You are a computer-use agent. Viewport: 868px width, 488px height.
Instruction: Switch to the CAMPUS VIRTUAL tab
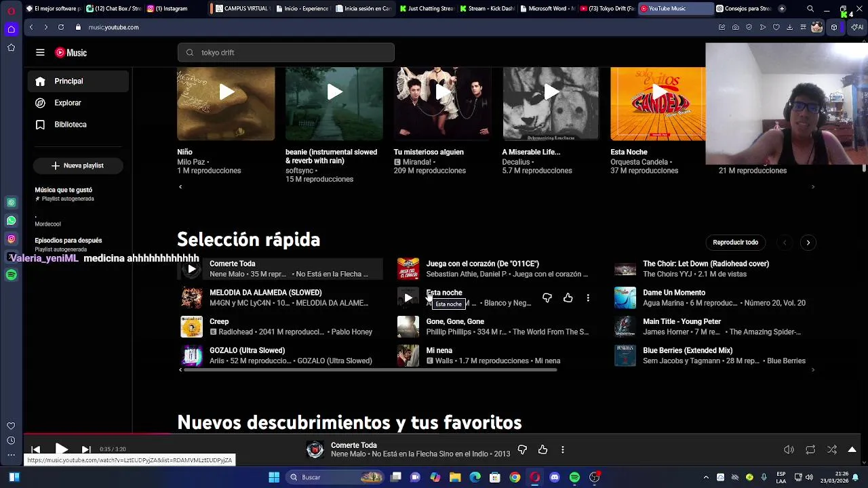[x=241, y=9]
